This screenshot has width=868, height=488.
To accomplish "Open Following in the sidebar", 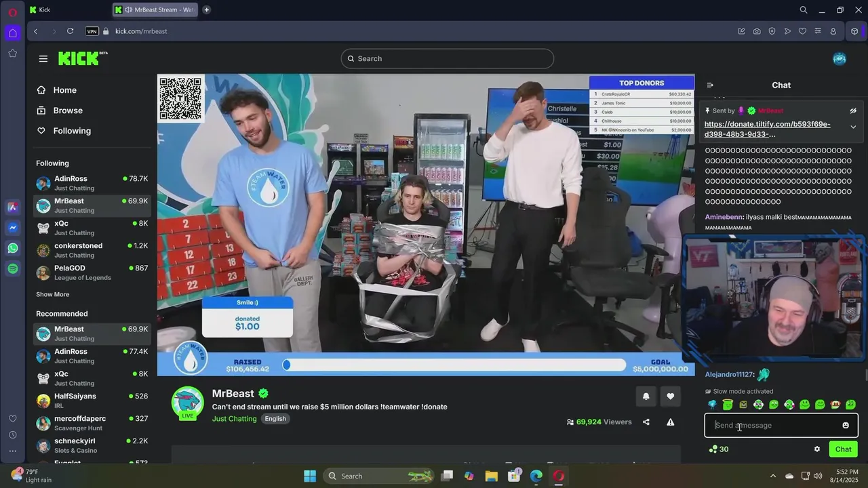I will tap(64, 131).
